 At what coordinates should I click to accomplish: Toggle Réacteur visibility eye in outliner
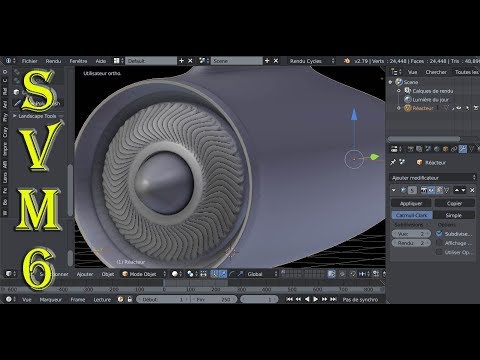[x=459, y=108]
